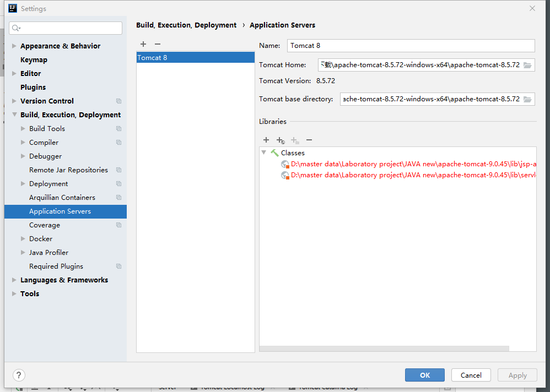This screenshot has height=392, width=550.
Task: Open the Plugins settings page
Action: 33,87
